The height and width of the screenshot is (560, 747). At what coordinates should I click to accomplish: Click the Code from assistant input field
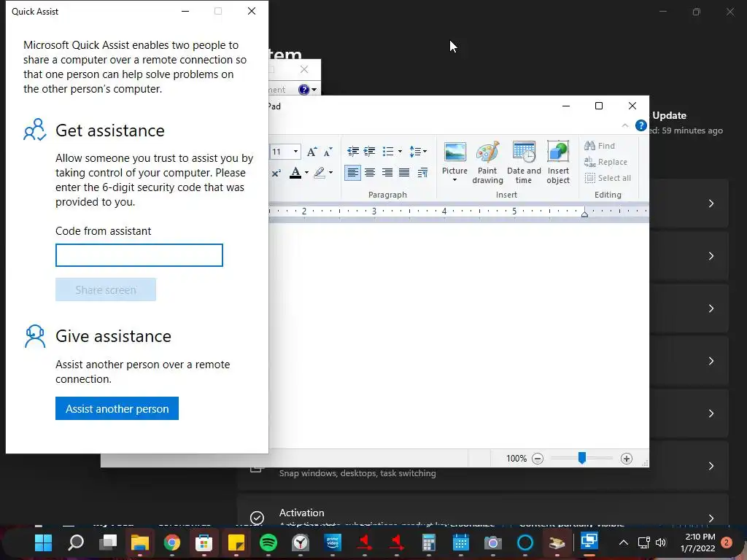[x=139, y=255]
